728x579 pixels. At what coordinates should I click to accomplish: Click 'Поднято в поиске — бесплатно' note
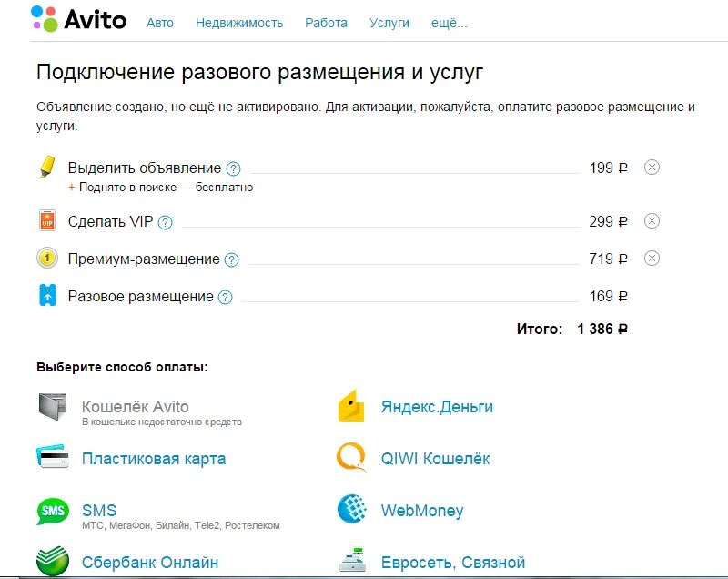(161, 188)
